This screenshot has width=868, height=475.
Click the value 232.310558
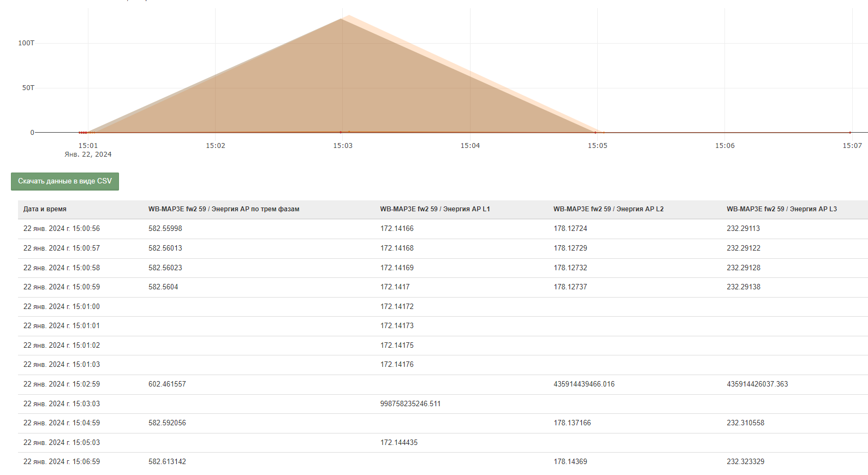click(746, 423)
